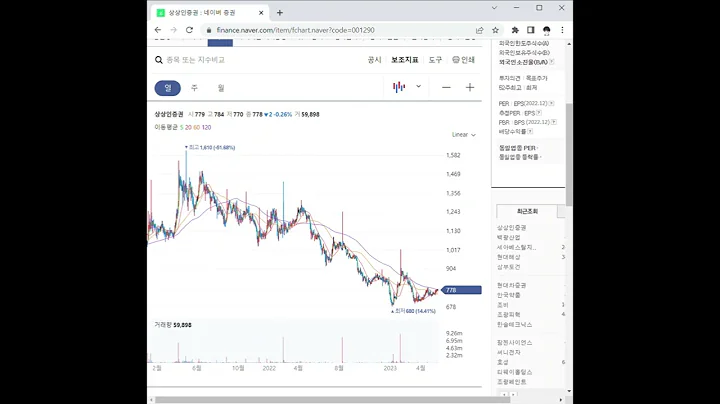Switch to the 주 weekly chart

click(x=194, y=88)
